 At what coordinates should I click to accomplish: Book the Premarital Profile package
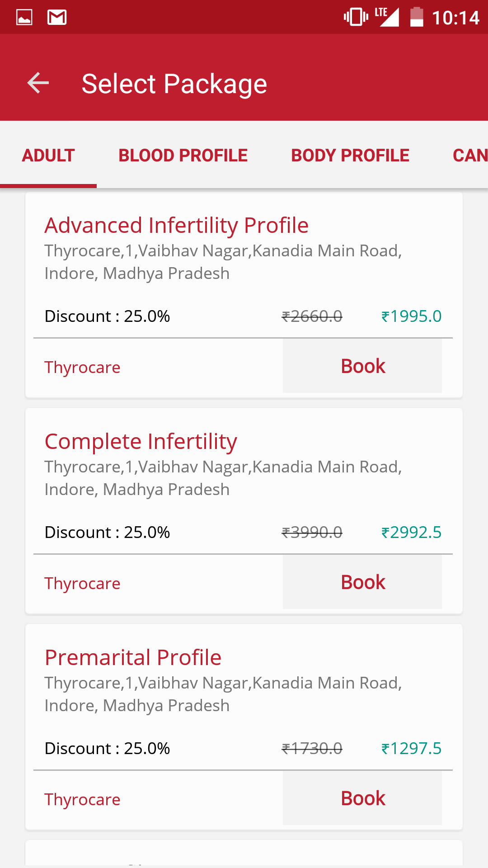tap(362, 798)
